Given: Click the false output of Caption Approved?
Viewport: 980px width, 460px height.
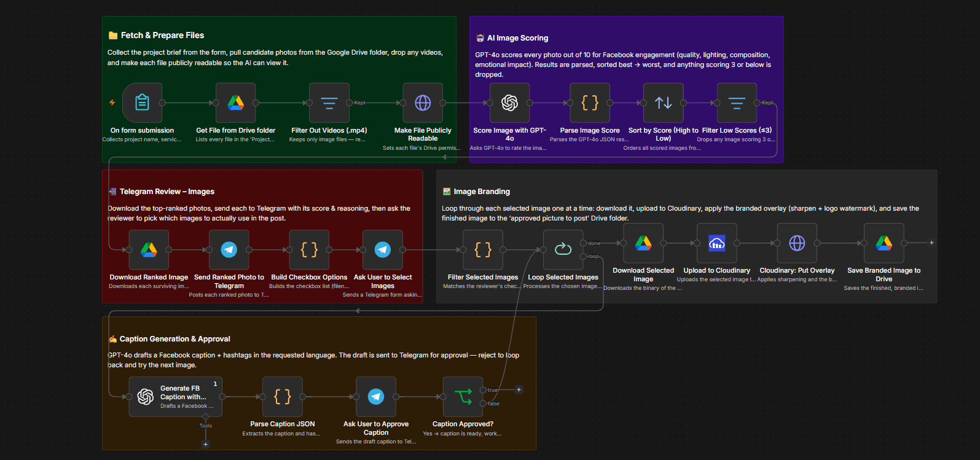Looking at the screenshot, I should 484,403.
